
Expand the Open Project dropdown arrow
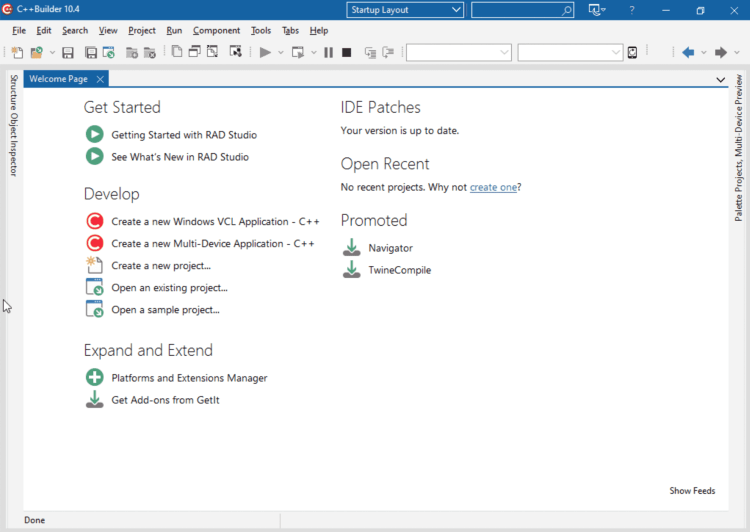point(52,53)
